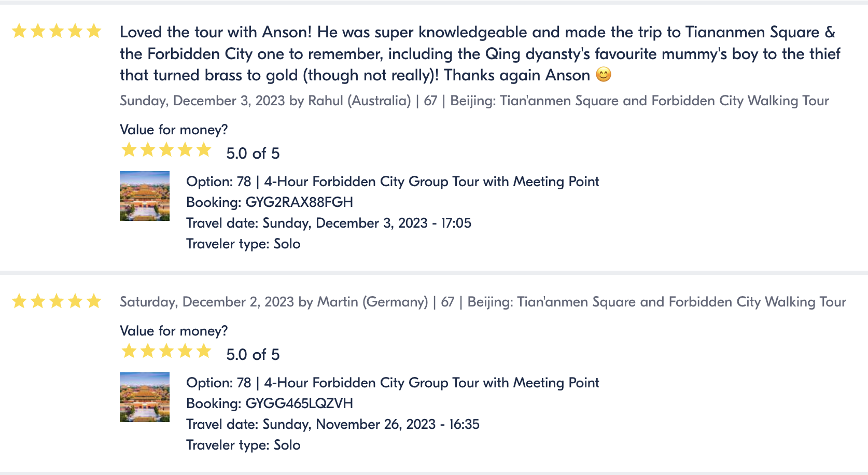Click the "5.0 of 5" score in Rahul's review
The width and height of the screenshot is (868, 475).
[x=253, y=153]
